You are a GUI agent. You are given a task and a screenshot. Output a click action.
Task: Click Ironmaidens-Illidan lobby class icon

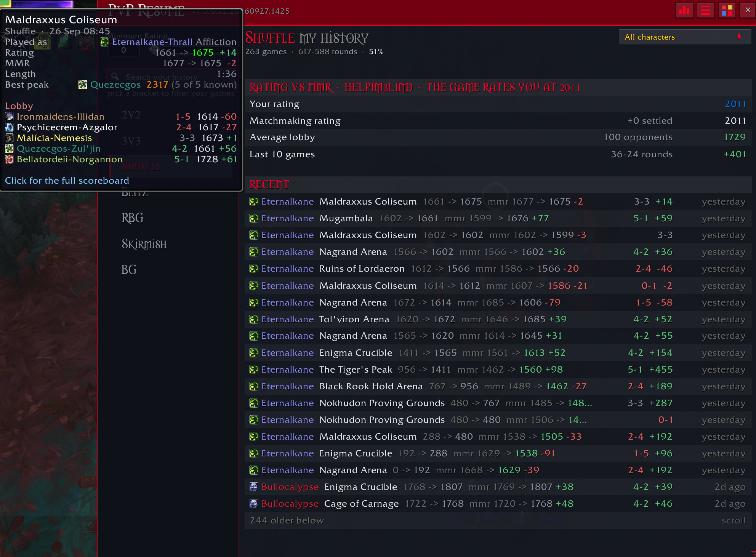[10, 117]
